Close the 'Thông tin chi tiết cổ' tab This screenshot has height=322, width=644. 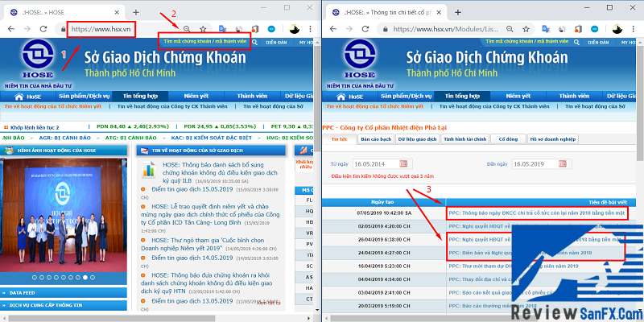point(440,12)
